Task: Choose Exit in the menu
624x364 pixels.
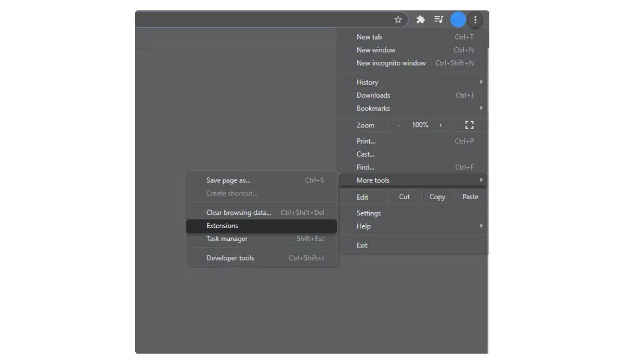Action: 413,245
